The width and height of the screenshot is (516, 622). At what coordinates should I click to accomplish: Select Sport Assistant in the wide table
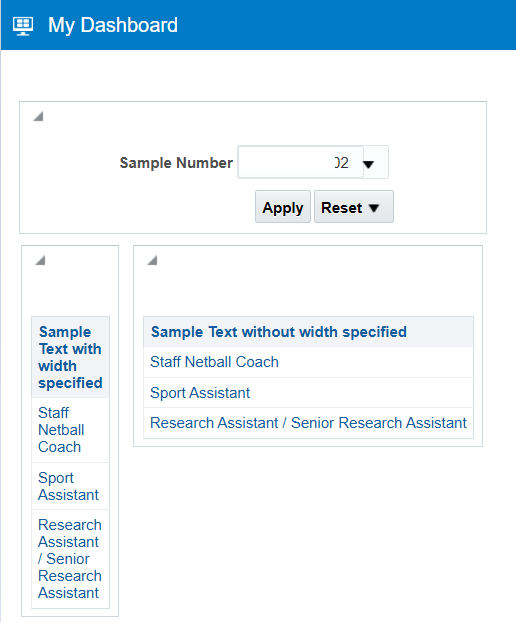[309, 393]
